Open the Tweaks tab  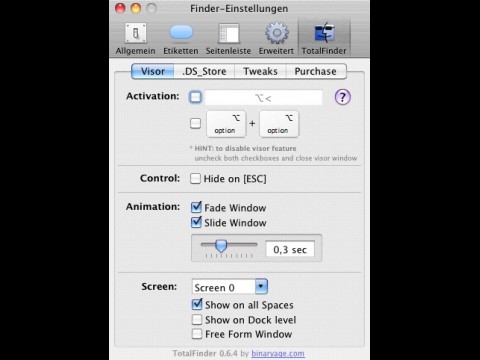260,71
